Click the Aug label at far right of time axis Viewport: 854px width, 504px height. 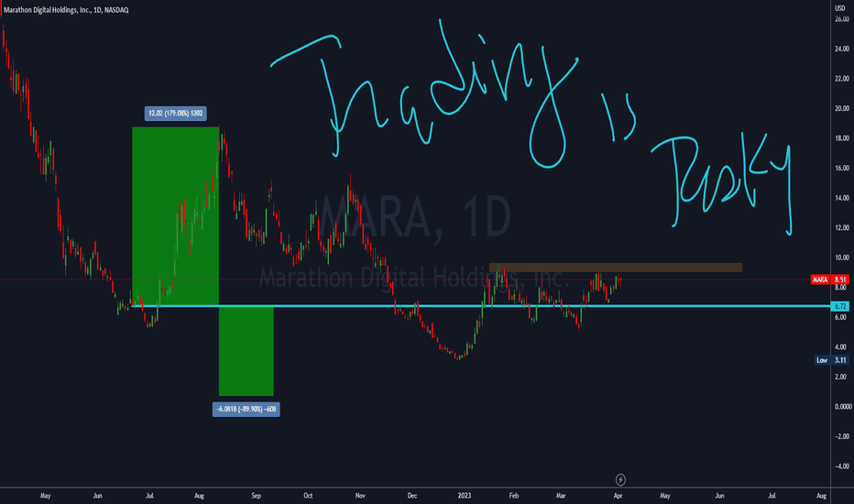click(821, 496)
